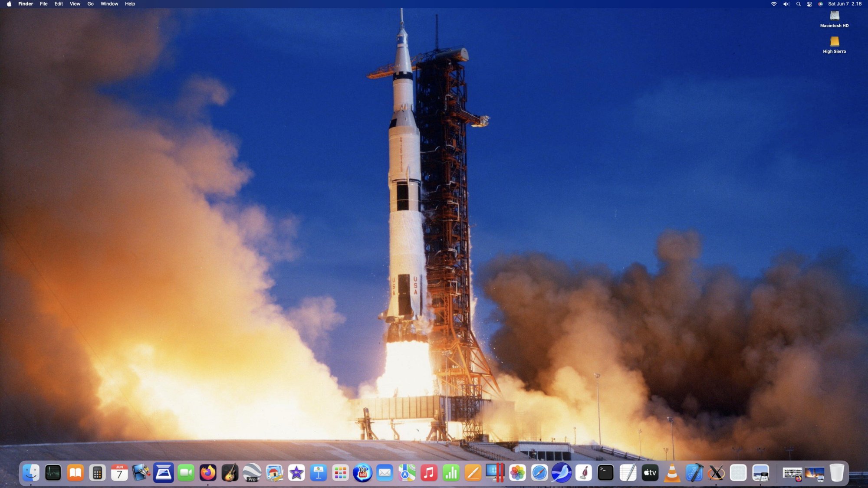This screenshot has height=488, width=868.
Task: Open the Go menu
Action: click(x=90, y=4)
